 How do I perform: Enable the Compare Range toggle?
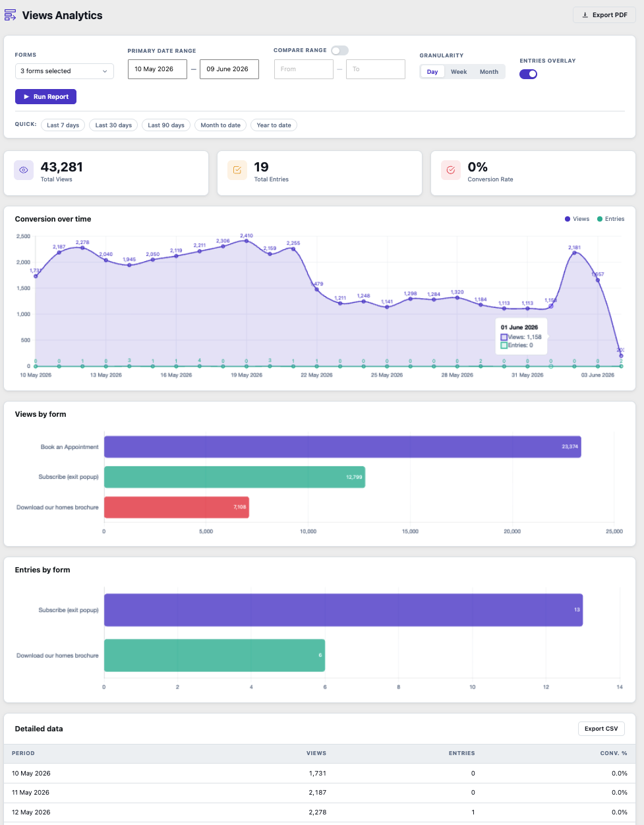pyautogui.click(x=339, y=51)
